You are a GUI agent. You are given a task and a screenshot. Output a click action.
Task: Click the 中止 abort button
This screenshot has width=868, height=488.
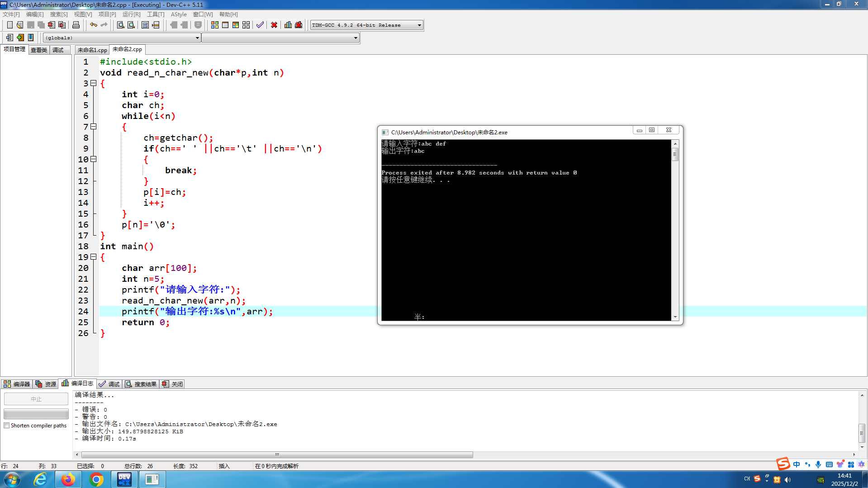pos(36,399)
